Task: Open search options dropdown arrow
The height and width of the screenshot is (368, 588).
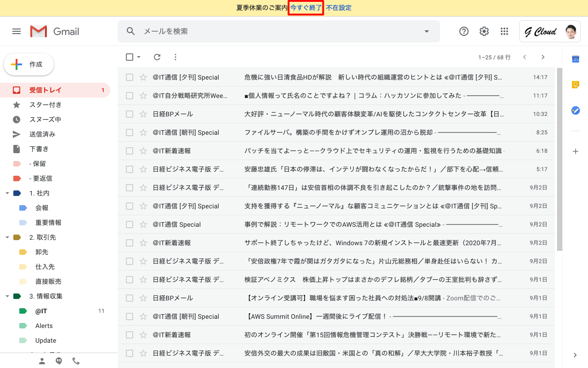Action: (x=427, y=31)
